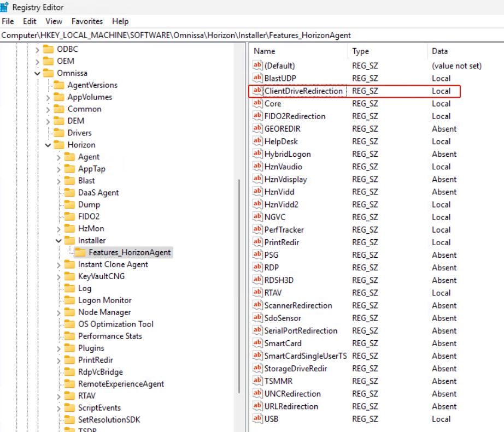Select the Features_HorizonAgent folder icon
504x432 pixels.
(80, 252)
